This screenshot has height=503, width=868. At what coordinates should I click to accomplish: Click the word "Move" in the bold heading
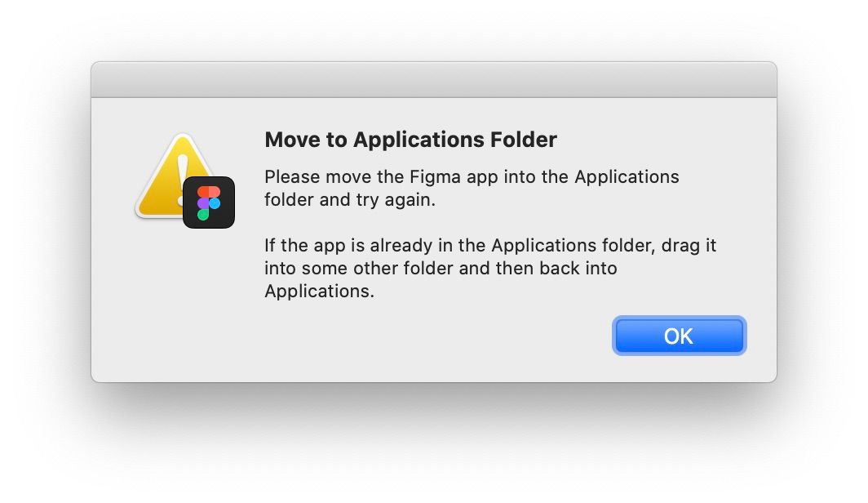pyautogui.click(x=292, y=140)
